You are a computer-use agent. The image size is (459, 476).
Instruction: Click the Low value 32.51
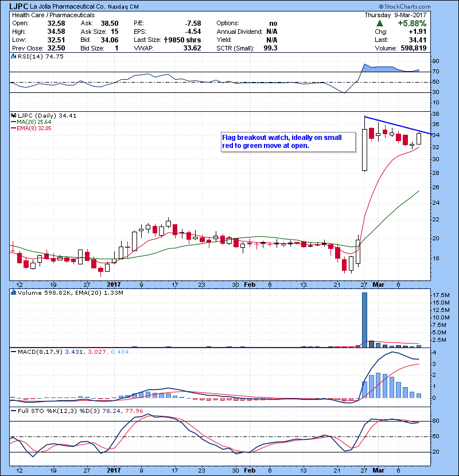point(56,40)
